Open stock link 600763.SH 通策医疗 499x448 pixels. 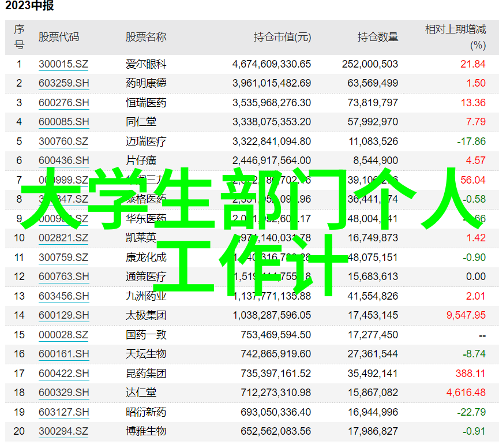pos(64,277)
